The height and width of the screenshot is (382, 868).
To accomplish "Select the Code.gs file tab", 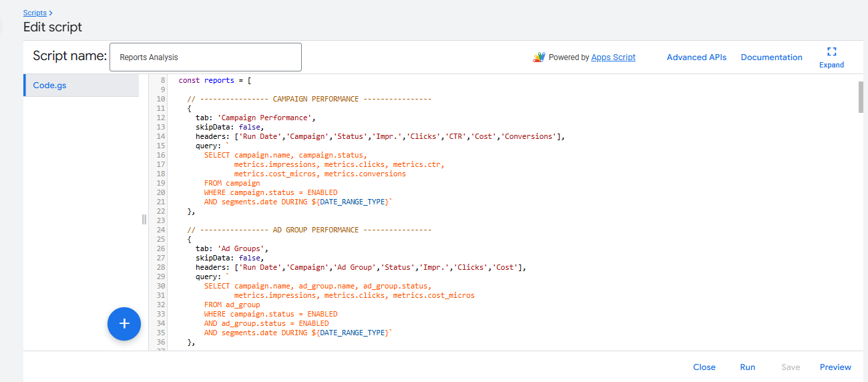I will click(50, 85).
